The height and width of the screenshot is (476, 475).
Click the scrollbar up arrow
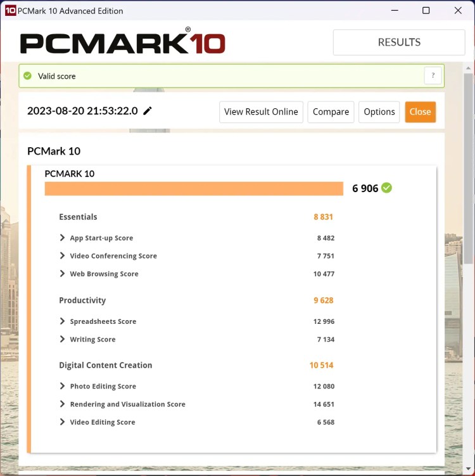pos(468,68)
